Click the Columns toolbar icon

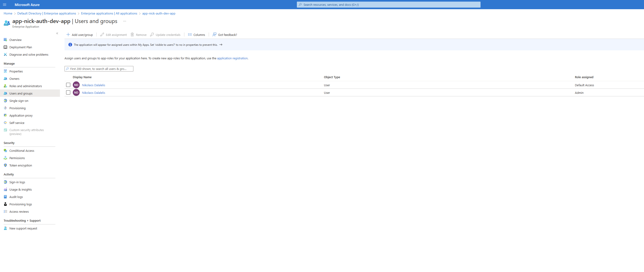(x=190, y=34)
